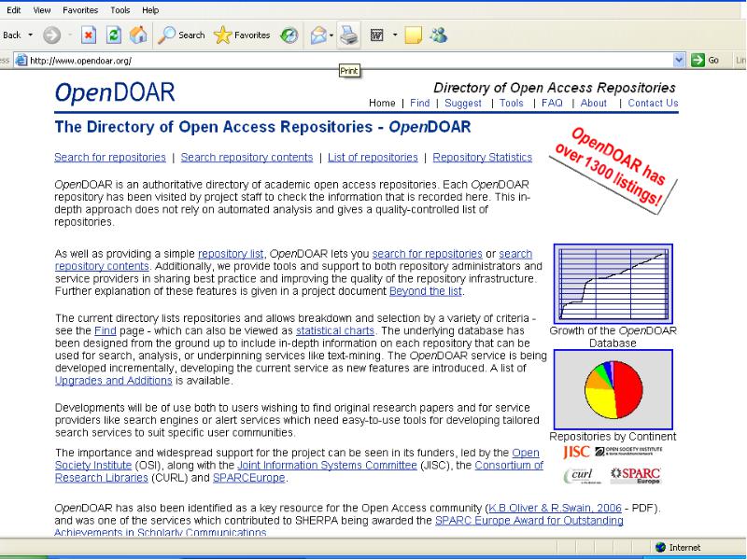Click the underlined 'Search for repositories' link below the heading
Screen dimensions: 747x560
[110, 157]
